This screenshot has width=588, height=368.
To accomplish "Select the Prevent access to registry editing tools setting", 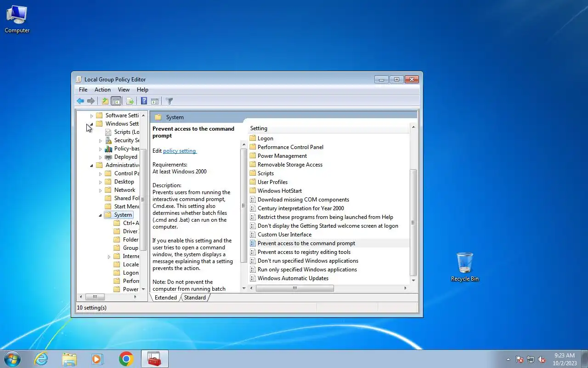I will pos(304,252).
